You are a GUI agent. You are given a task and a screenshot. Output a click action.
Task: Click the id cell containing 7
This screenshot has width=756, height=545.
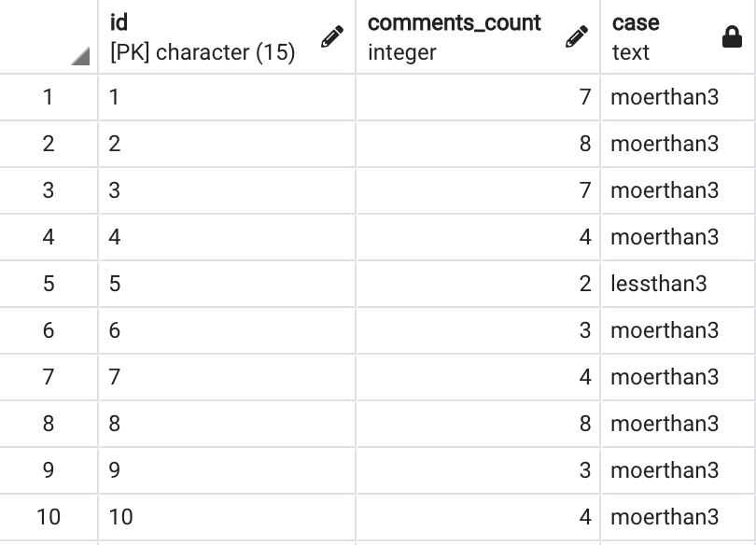[x=227, y=377]
